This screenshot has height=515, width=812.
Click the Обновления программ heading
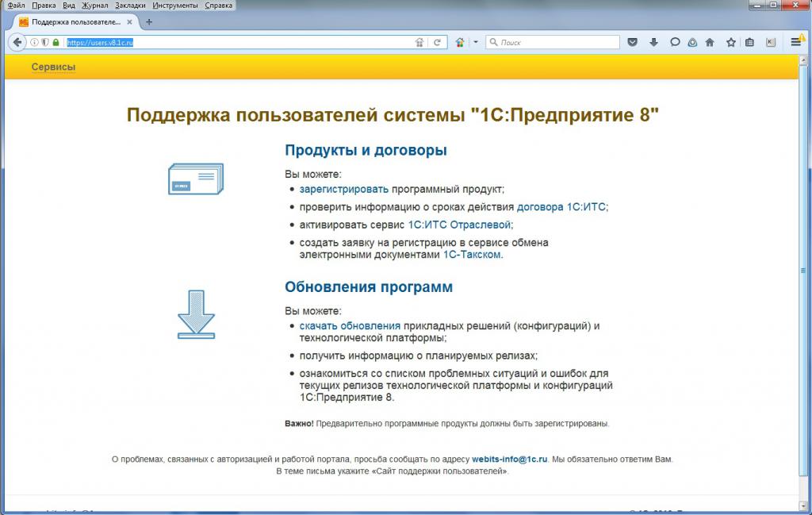[x=369, y=287]
